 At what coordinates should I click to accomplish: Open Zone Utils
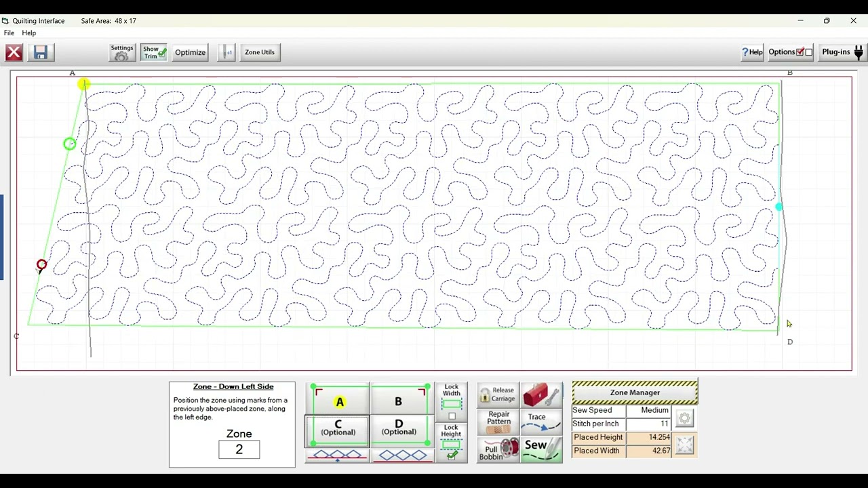(260, 52)
